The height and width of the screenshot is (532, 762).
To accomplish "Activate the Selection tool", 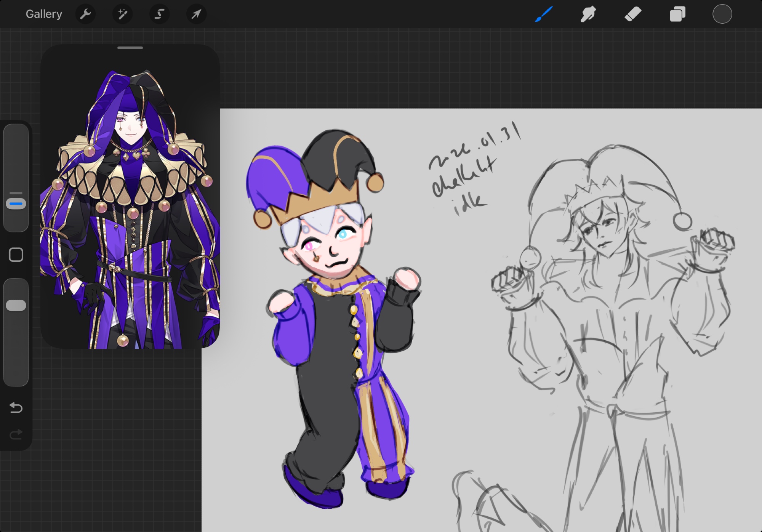I will (x=159, y=14).
